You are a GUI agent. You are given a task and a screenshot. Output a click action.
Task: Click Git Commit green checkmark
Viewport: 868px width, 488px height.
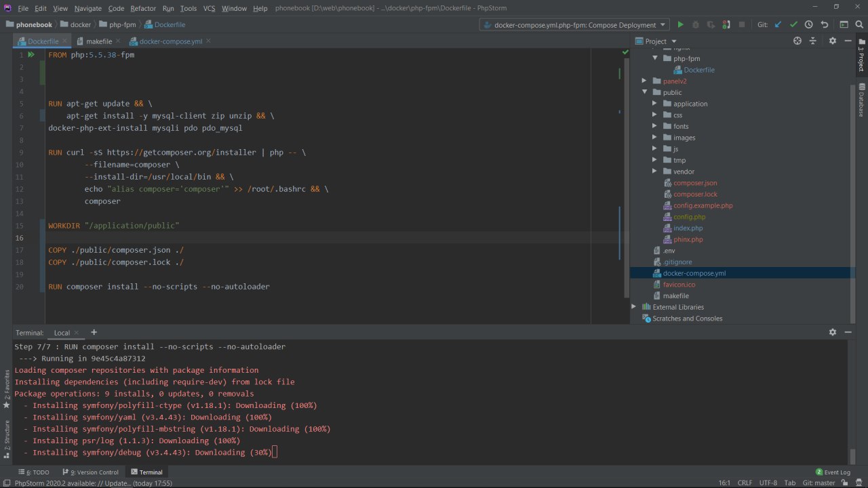pyautogui.click(x=793, y=24)
